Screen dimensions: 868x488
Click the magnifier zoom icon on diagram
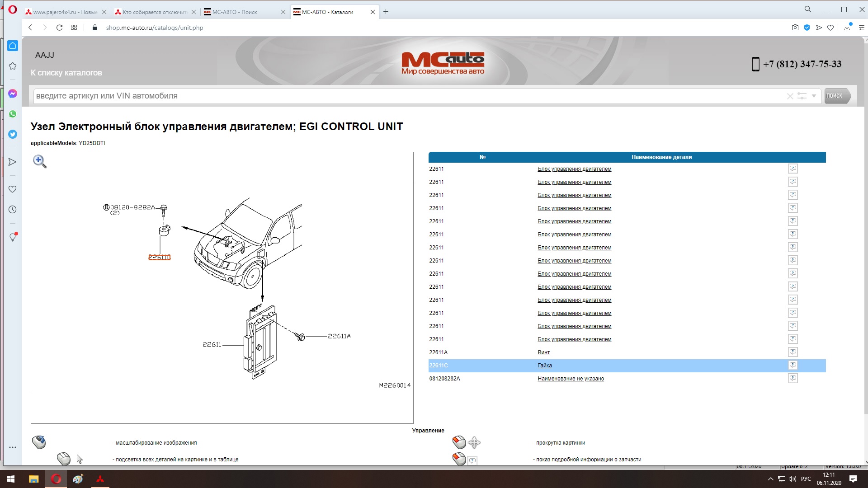(x=40, y=161)
